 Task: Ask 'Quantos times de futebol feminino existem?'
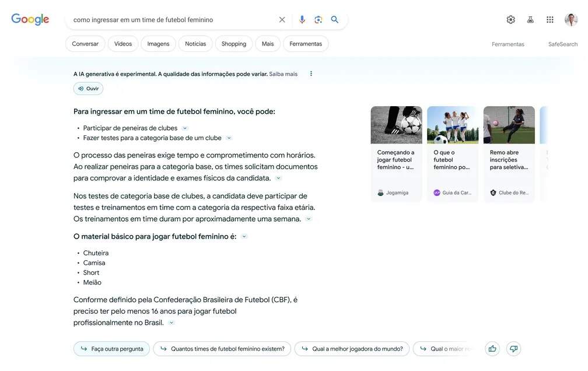click(222, 349)
